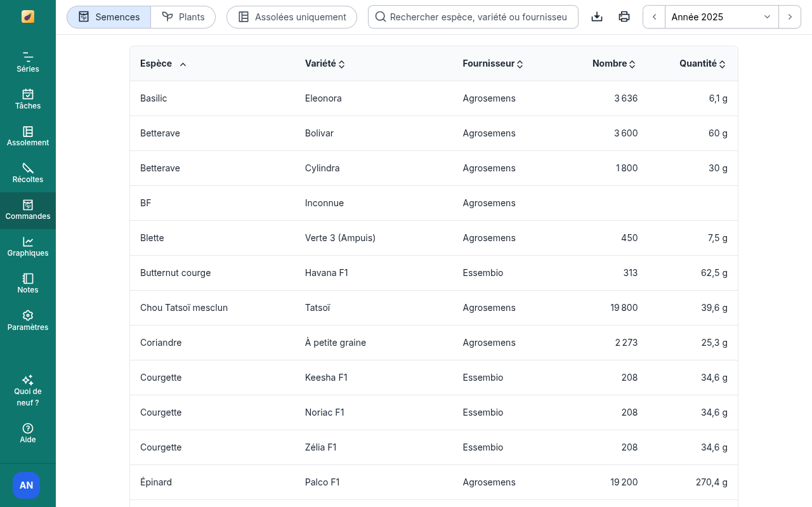This screenshot has height=507, width=812.
Task: Download the seed order list
Action: (596, 17)
